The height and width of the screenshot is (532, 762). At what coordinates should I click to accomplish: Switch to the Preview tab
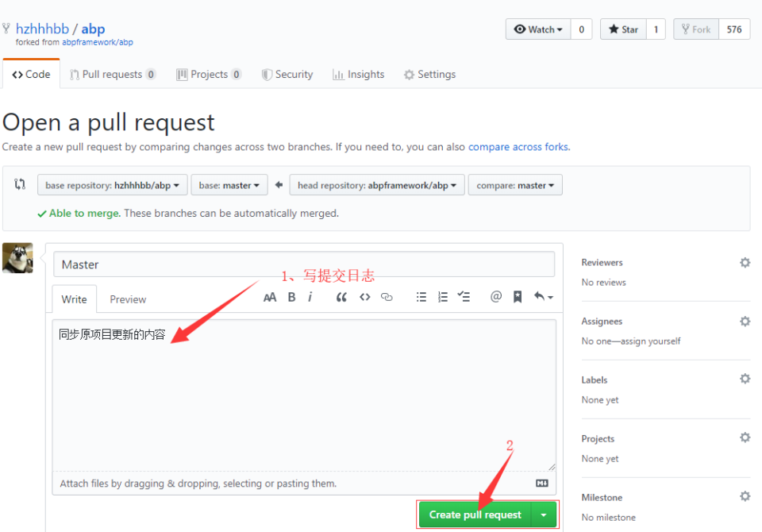[128, 299]
